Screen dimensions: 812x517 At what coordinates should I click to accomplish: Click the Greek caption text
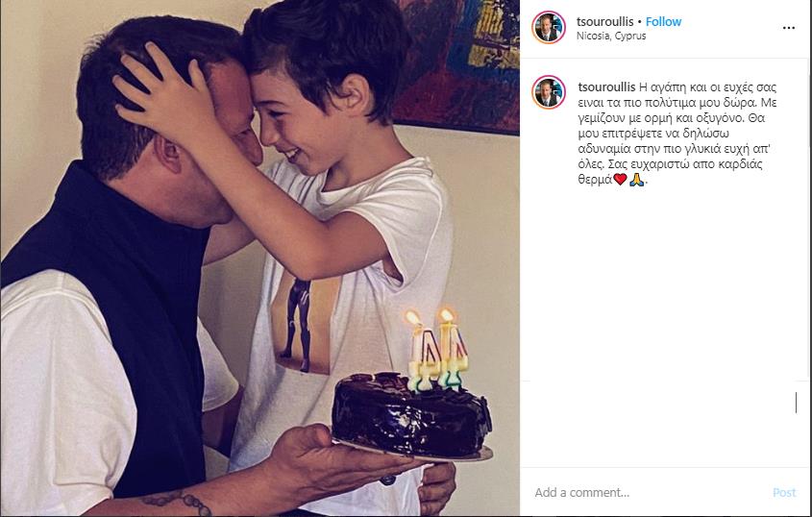(x=677, y=134)
